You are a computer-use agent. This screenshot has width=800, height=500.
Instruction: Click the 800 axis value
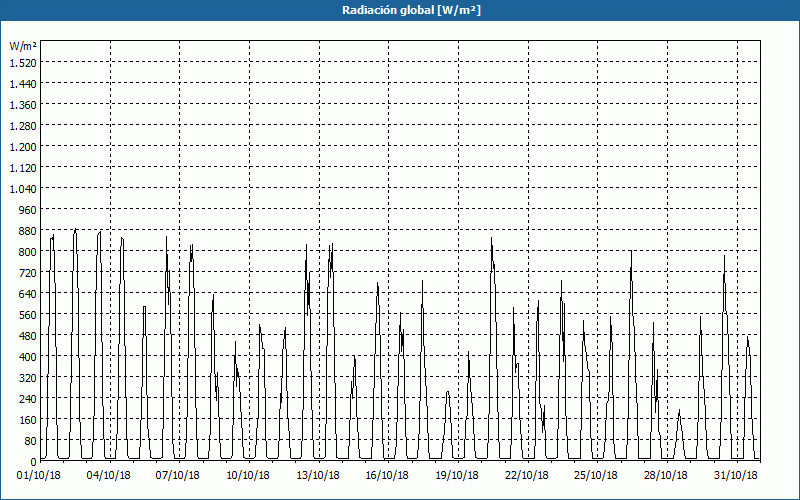pos(29,252)
